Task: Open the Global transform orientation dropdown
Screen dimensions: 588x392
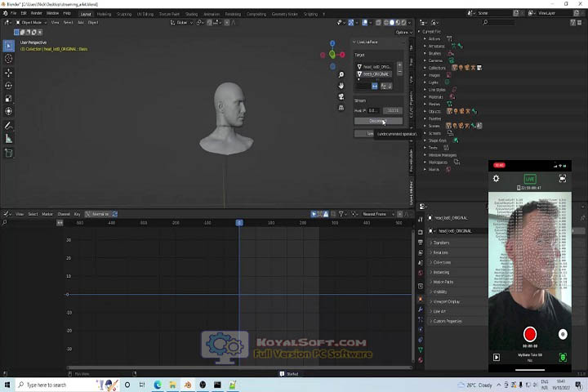Action: tap(182, 23)
